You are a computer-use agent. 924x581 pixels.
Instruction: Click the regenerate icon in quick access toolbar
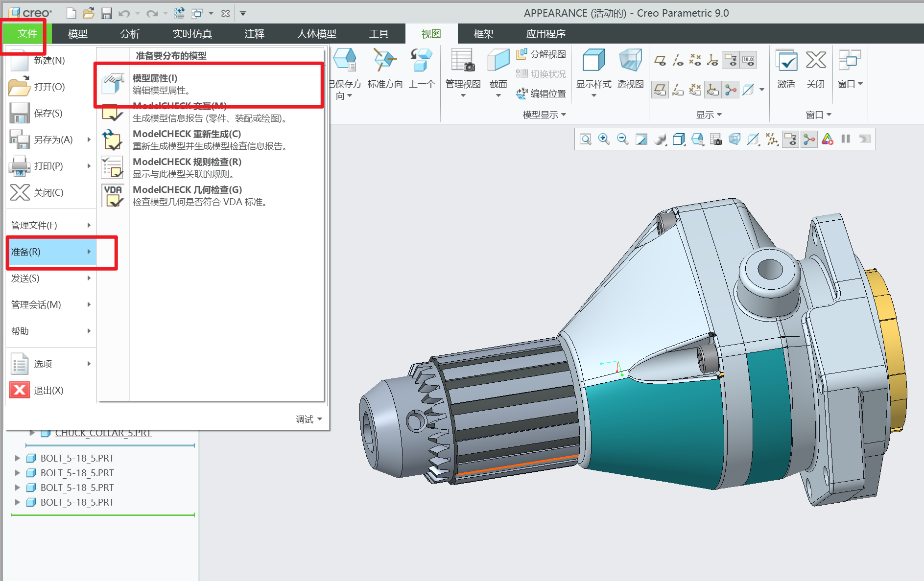pyautogui.click(x=179, y=13)
